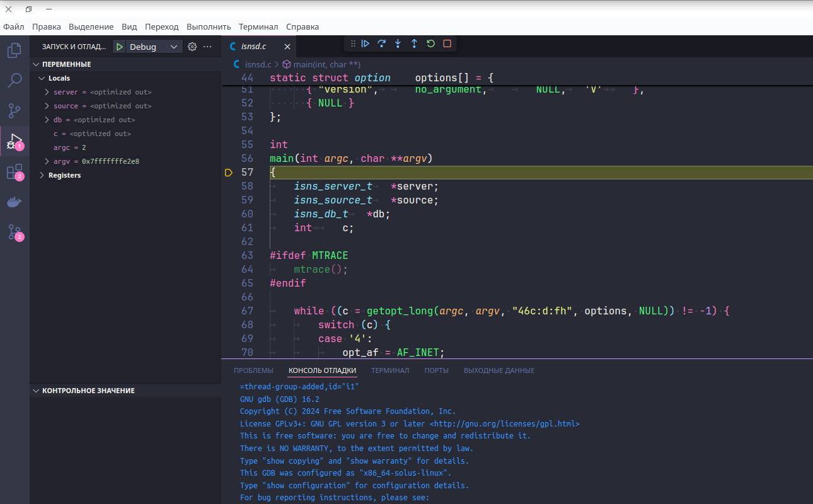Open launch.json via the gear icon
The height and width of the screenshot is (504, 813).
click(193, 47)
